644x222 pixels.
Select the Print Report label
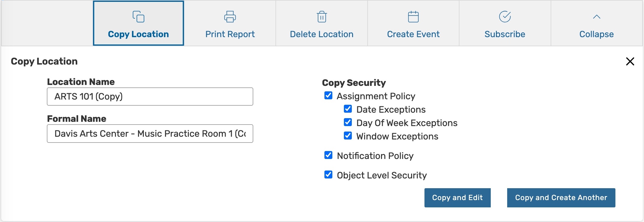pyautogui.click(x=230, y=34)
